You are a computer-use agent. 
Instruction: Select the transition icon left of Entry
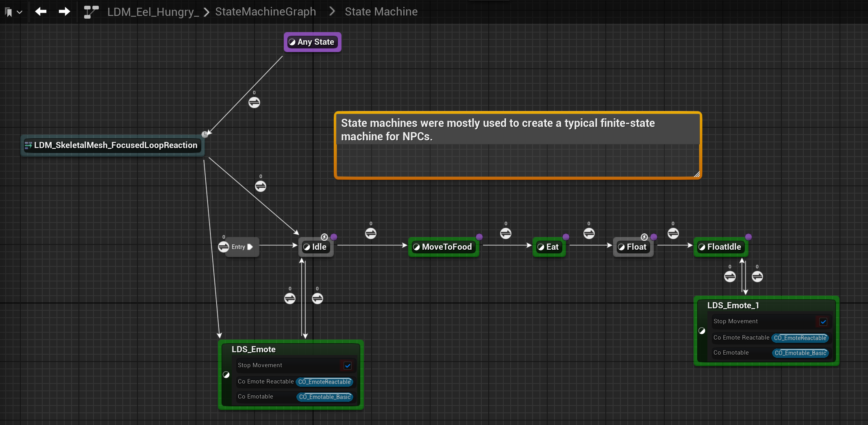pos(224,247)
